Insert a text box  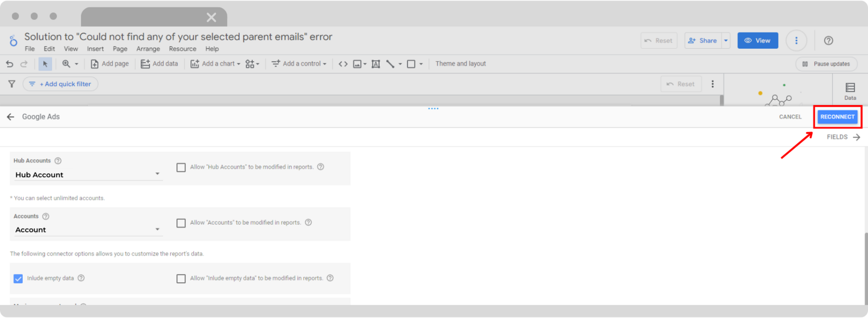click(x=375, y=64)
